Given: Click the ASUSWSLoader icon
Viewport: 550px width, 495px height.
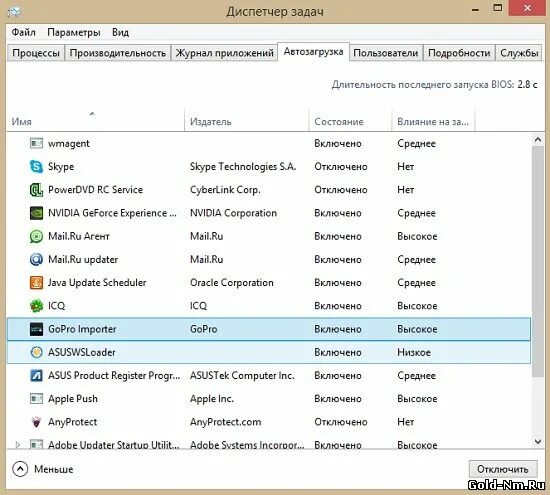Looking at the screenshot, I should (36, 352).
